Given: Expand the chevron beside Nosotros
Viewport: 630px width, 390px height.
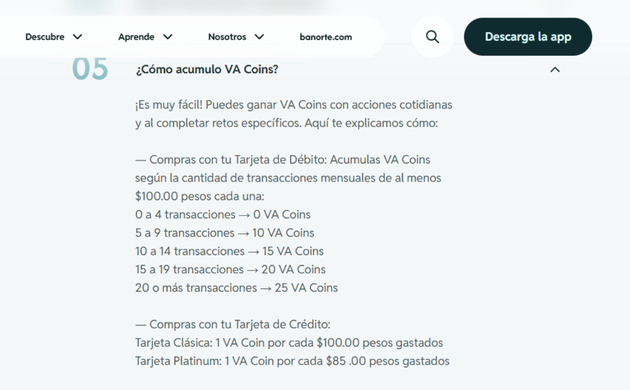Looking at the screenshot, I should click(259, 37).
